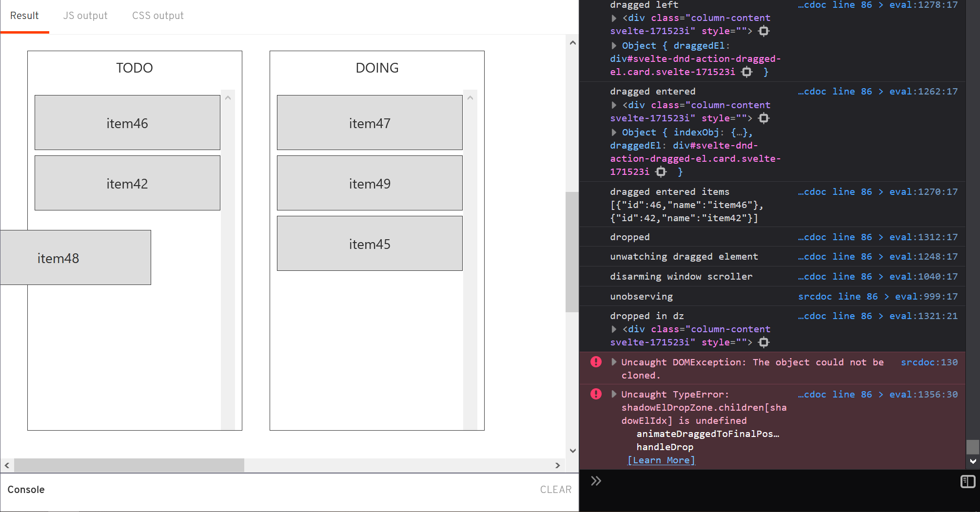Open the eval:1278:17 link for dragged left
Image resolution: width=980 pixels, height=512 pixels.
click(x=923, y=5)
